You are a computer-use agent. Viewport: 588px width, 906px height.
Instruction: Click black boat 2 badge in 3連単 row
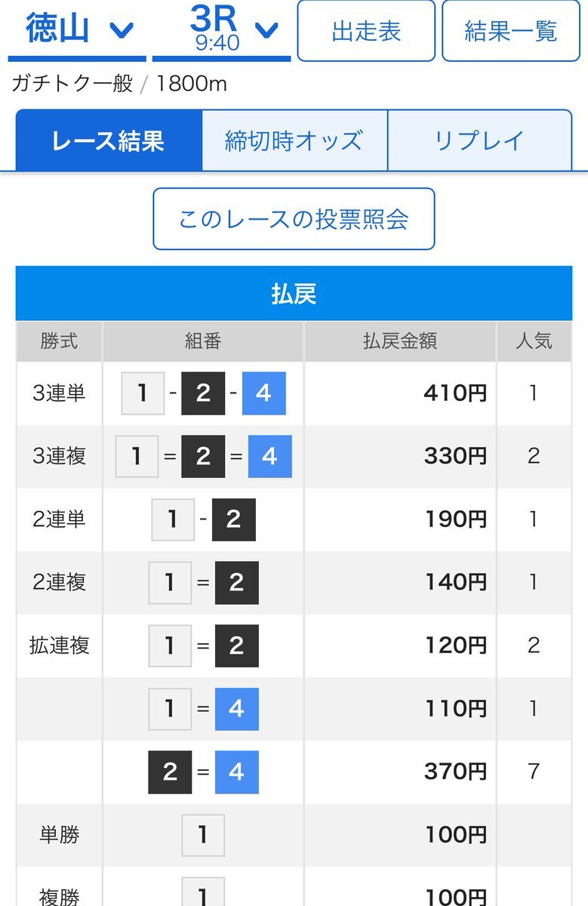pyautogui.click(x=203, y=393)
